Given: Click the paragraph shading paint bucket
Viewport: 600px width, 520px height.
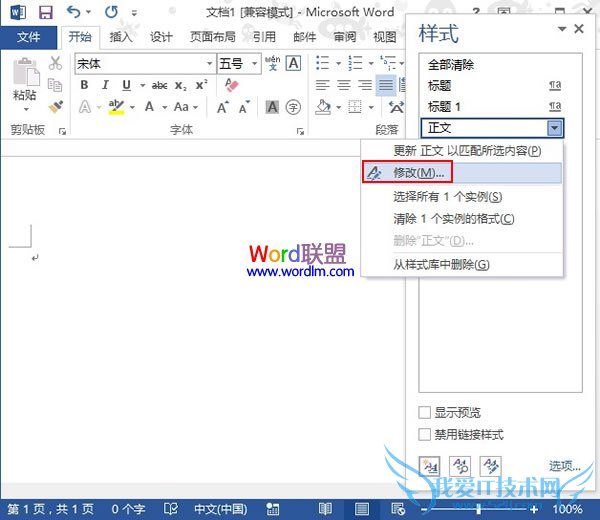Looking at the screenshot, I should coord(323,107).
